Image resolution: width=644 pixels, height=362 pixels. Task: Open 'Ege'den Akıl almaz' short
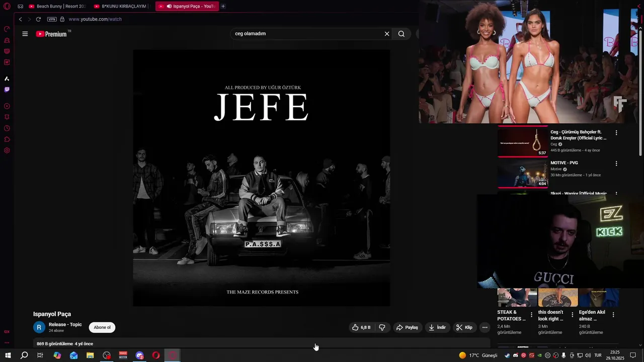(598, 297)
